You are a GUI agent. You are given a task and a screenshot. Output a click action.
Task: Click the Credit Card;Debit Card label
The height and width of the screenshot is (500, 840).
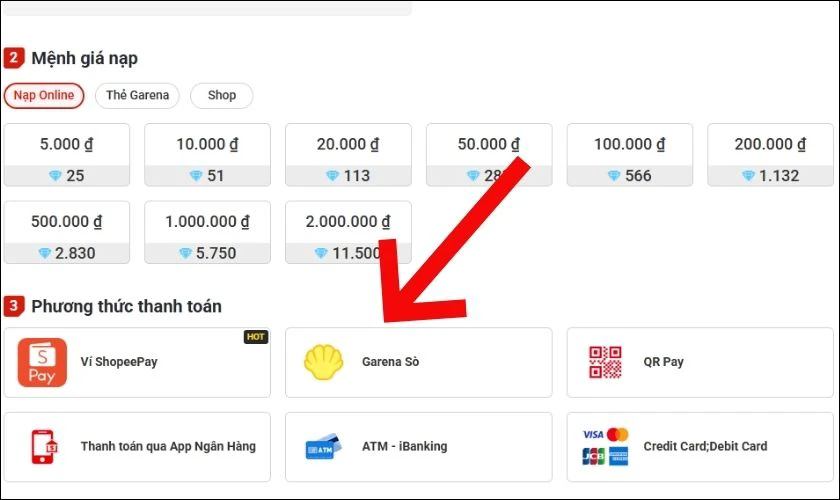(705, 447)
